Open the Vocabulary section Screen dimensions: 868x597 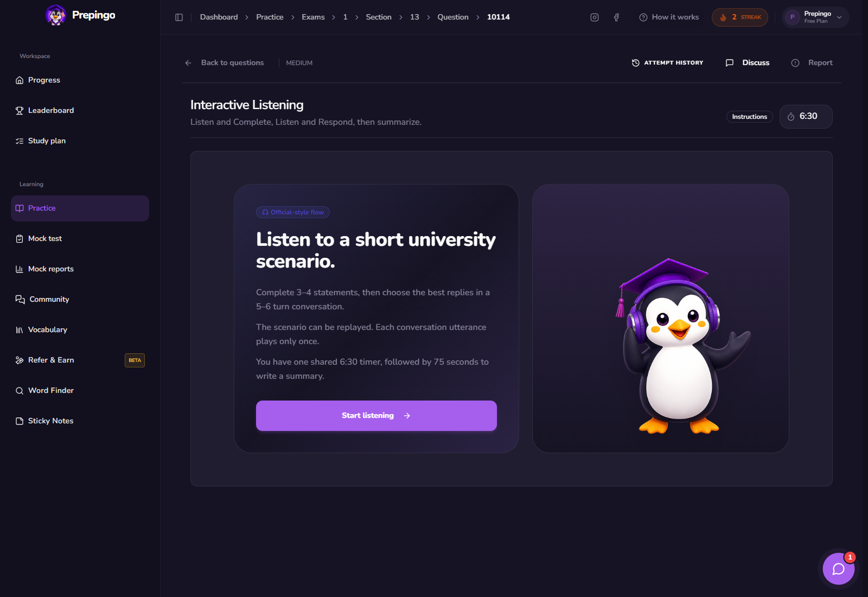[80, 330]
